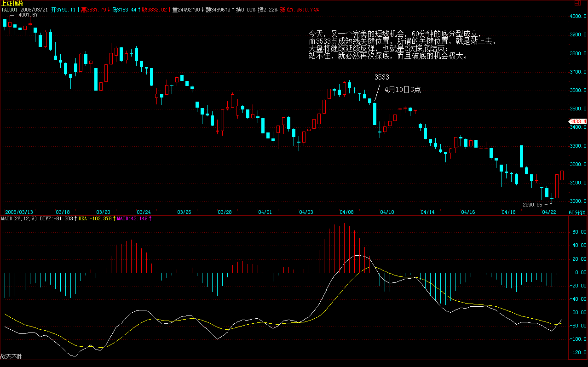Click the 04/10 date on time axis
This screenshot has height=367, width=588.
[387, 212]
